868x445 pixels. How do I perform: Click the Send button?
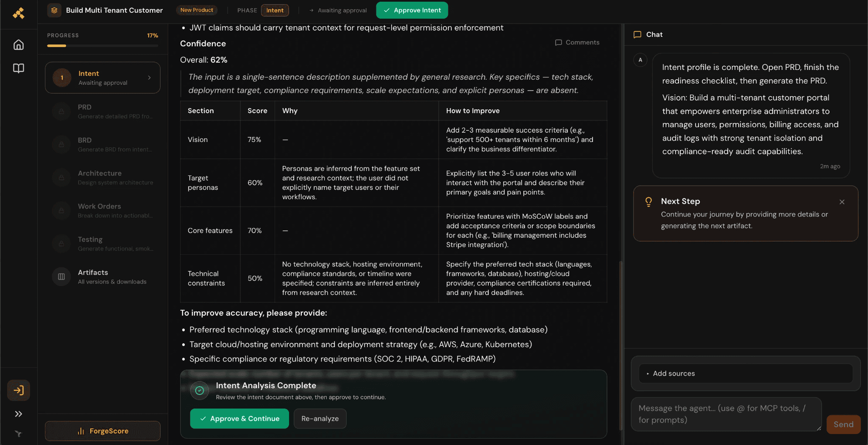click(x=843, y=424)
